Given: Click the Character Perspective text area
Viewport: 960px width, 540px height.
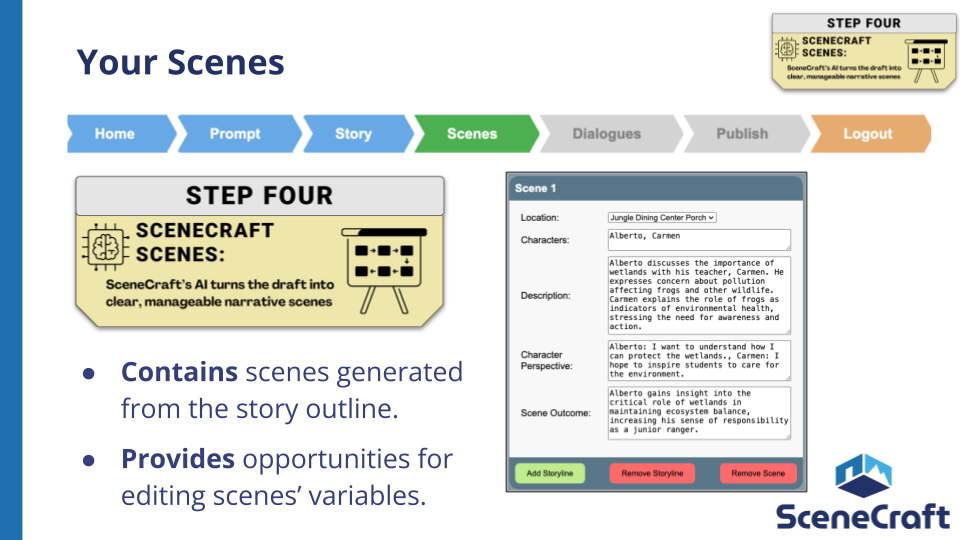Looking at the screenshot, I should 699,361.
